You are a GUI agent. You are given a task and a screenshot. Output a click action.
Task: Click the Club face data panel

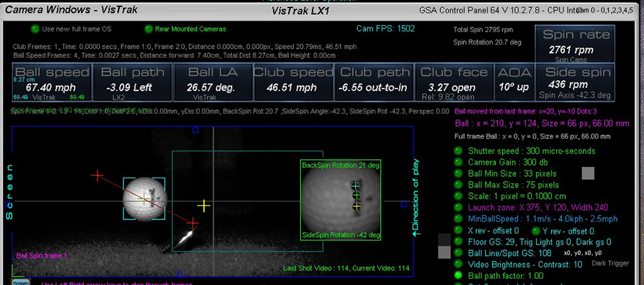click(454, 82)
